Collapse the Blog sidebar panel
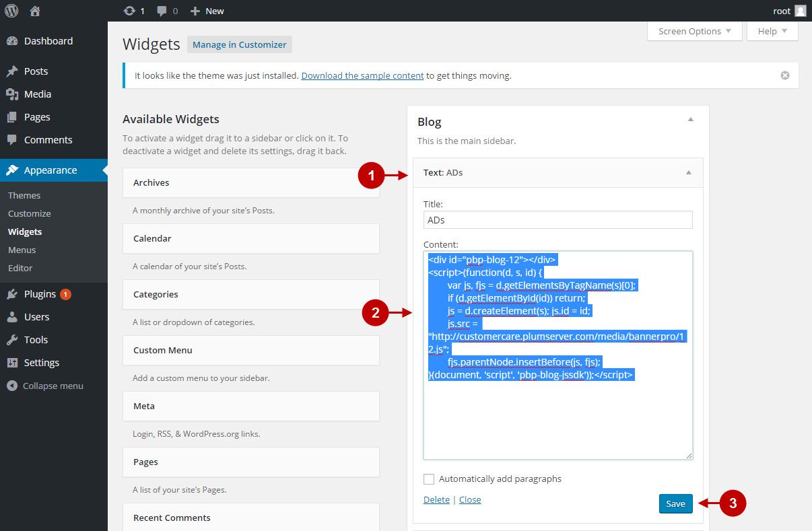The image size is (812, 531). pyautogui.click(x=690, y=120)
